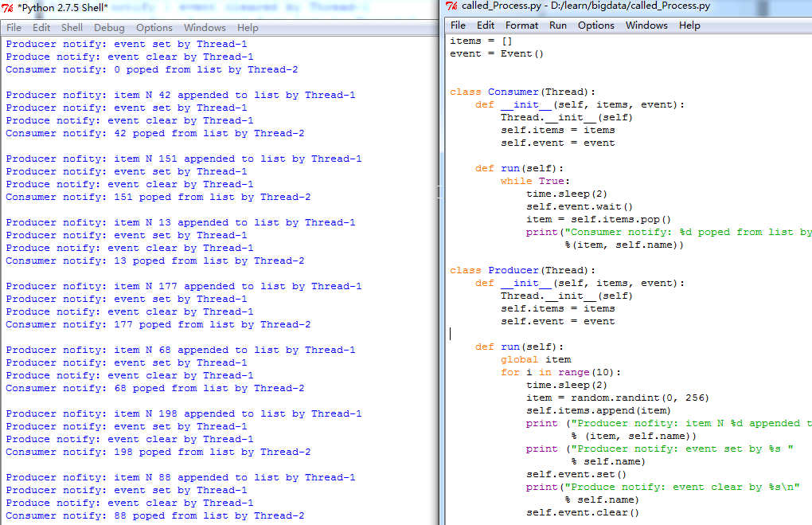Click 'self.event.wait()' line in editor
This screenshot has height=525, width=812.
[580, 206]
